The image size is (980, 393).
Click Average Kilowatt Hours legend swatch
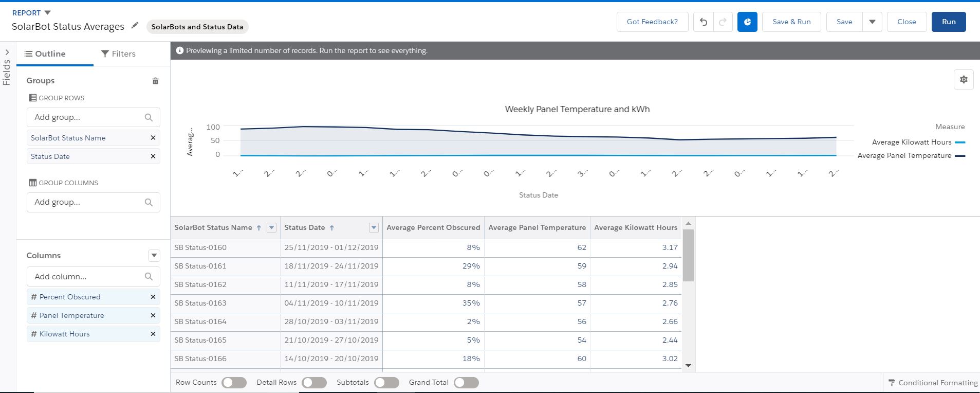coord(960,142)
